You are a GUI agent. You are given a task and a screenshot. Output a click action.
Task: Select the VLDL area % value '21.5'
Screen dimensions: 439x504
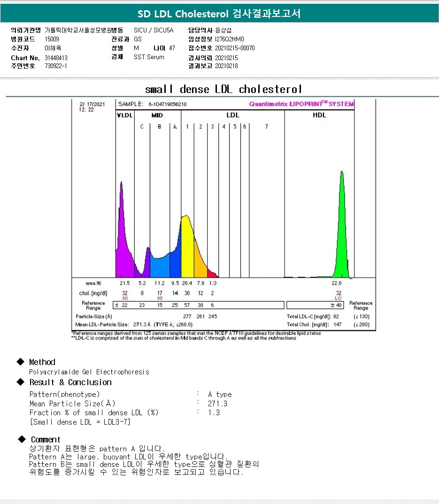coord(125,283)
